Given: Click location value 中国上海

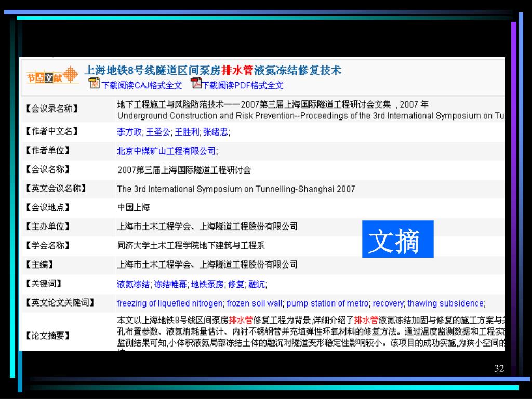Looking at the screenshot, I should 134,207.
